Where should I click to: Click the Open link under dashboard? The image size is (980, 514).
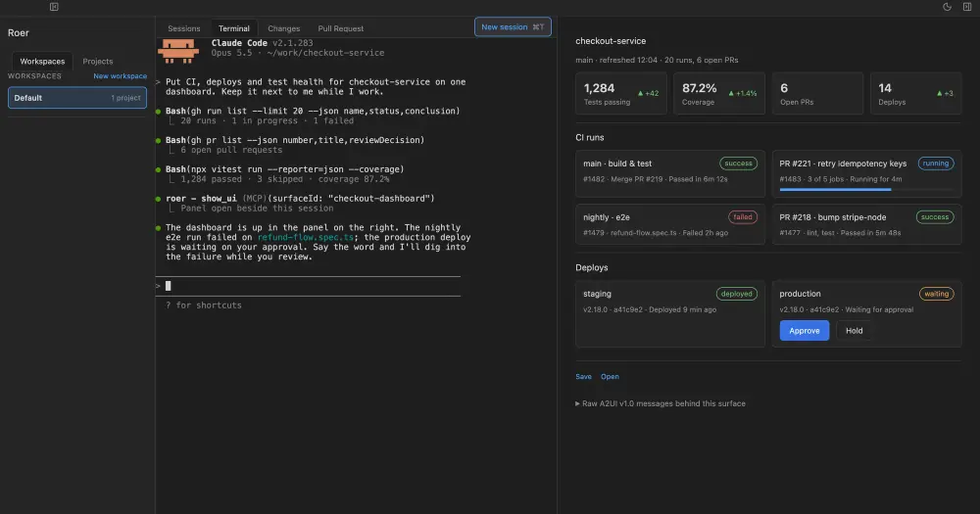point(610,377)
